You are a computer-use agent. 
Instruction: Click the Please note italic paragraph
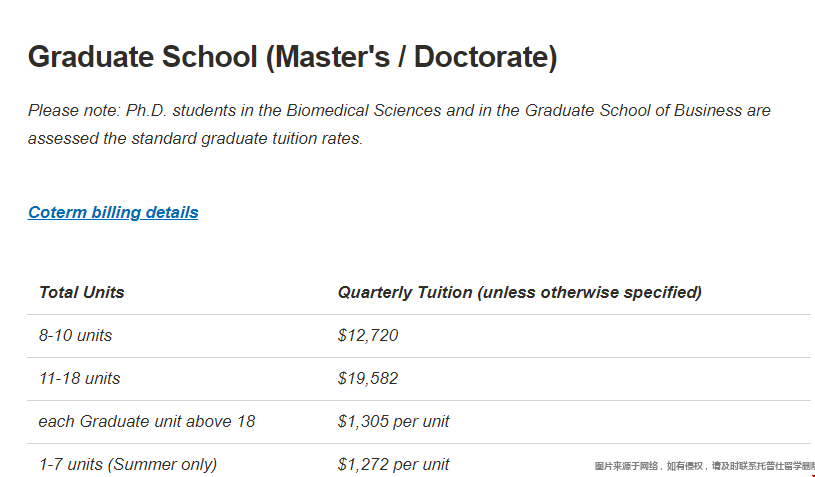click(x=399, y=125)
